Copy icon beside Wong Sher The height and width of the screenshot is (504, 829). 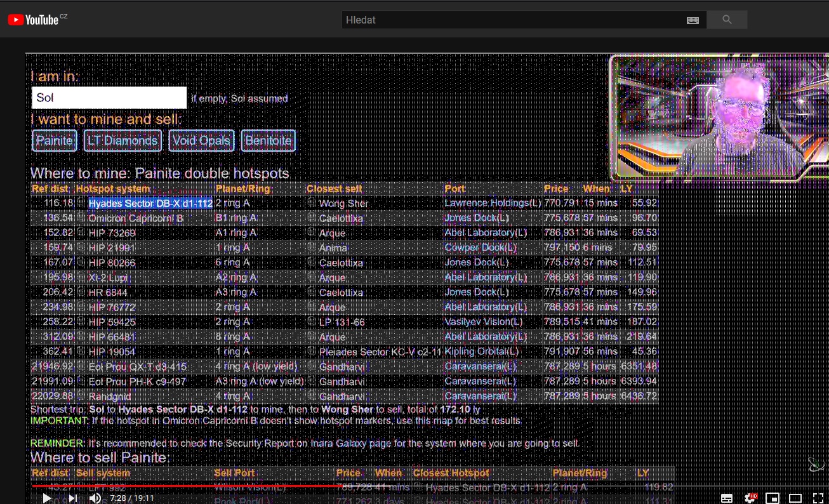[311, 203]
